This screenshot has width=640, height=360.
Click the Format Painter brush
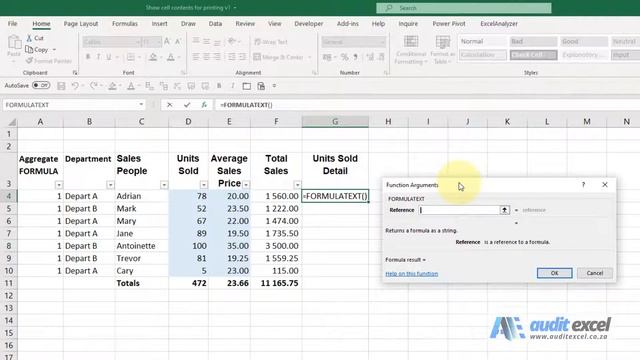29,60
